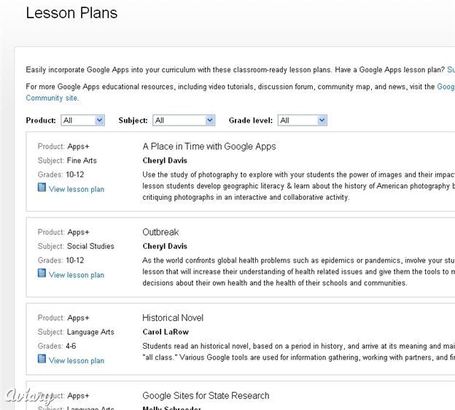View lesson plan for Historical Novel
Screen dimensions: 455x410
[x=77, y=360]
